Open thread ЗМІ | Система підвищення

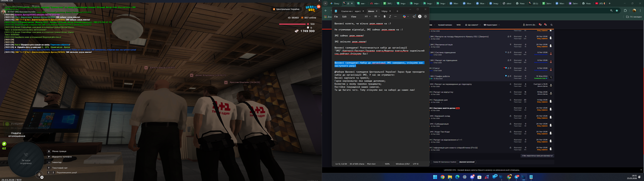(x=443, y=53)
